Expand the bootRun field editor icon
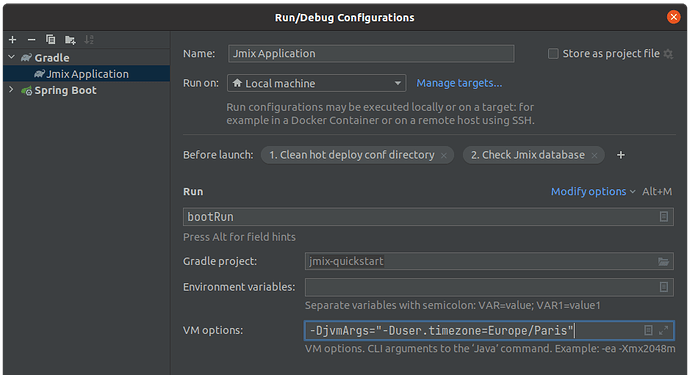Viewport: 690px width, 375px height. (664, 217)
